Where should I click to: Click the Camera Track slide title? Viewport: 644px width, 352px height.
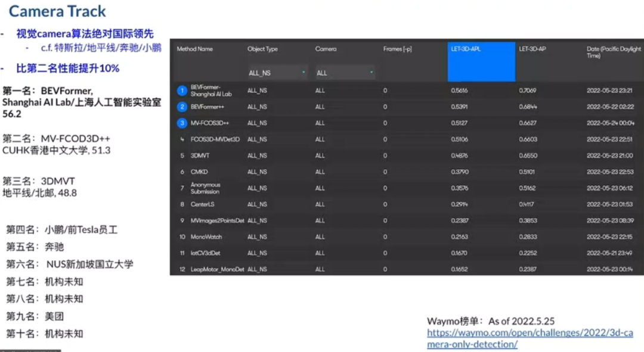tap(57, 11)
